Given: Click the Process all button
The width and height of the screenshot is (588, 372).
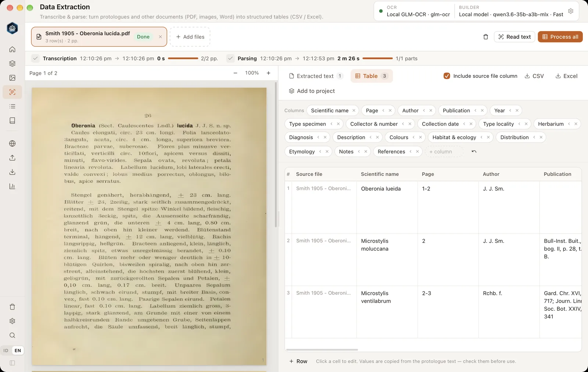Looking at the screenshot, I should pos(560,37).
